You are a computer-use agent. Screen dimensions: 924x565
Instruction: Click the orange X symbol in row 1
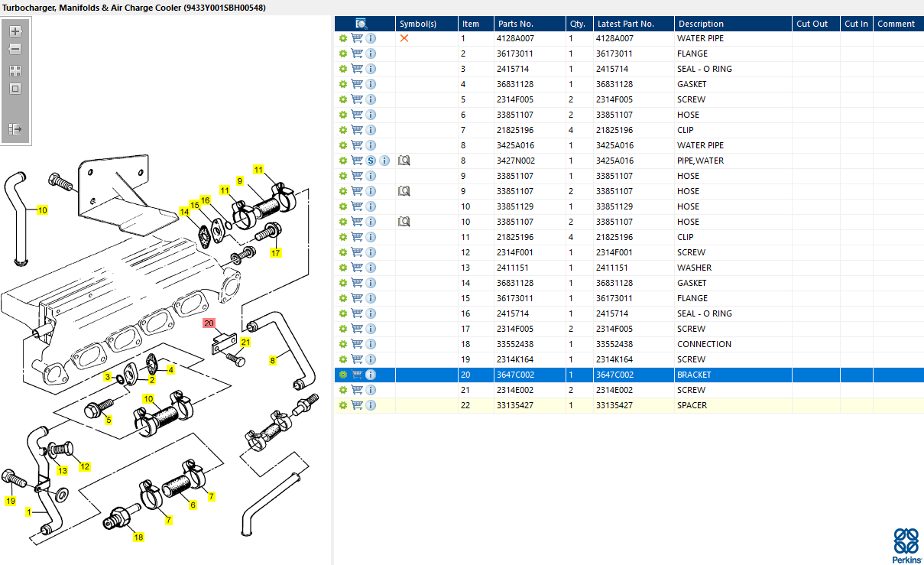tap(404, 38)
